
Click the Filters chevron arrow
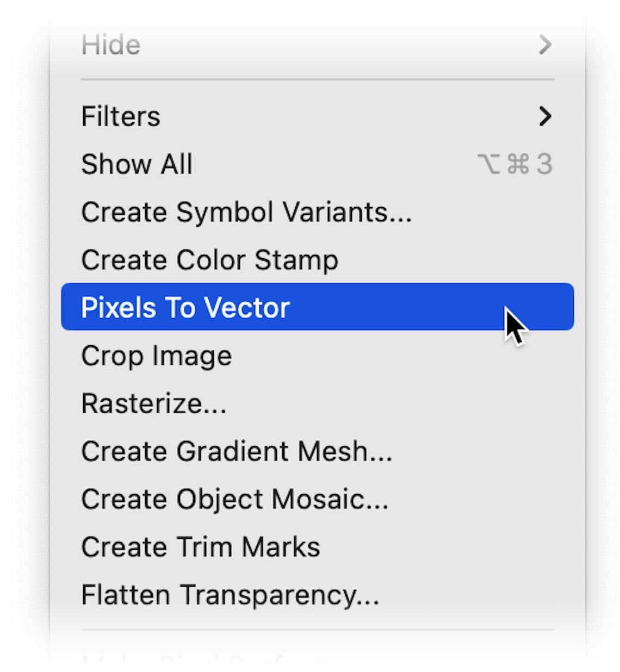click(x=545, y=116)
